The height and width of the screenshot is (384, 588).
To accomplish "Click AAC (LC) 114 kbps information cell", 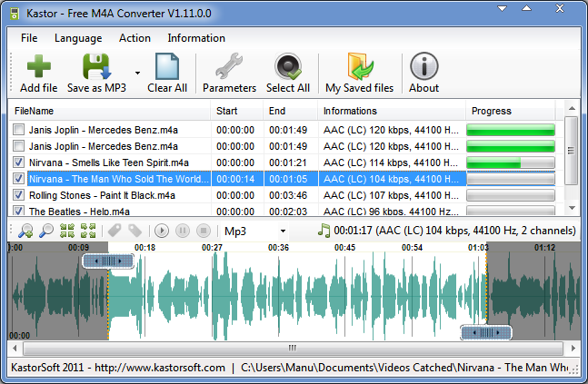I will (x=392, y=162).
